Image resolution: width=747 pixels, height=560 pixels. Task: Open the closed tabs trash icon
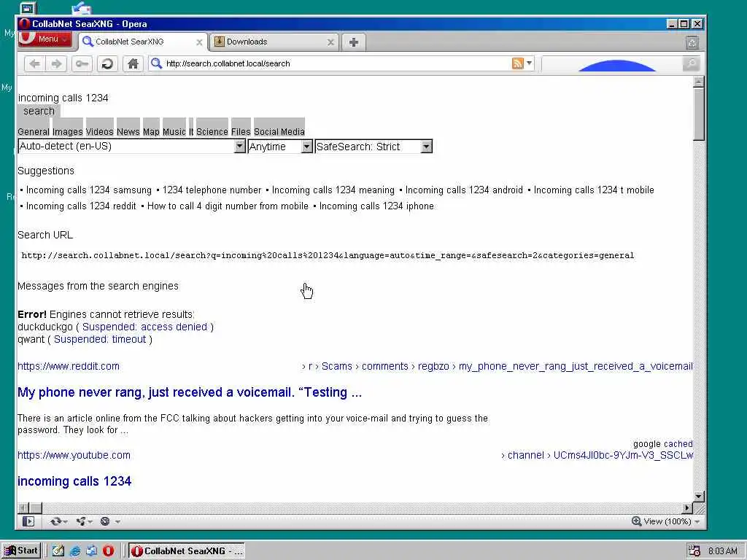tap(692, 42)
